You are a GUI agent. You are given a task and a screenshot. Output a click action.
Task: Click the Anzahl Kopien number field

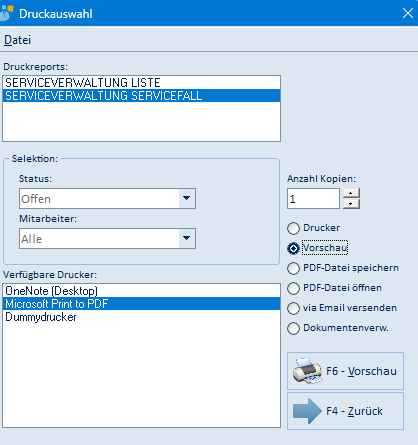[313, 199]
